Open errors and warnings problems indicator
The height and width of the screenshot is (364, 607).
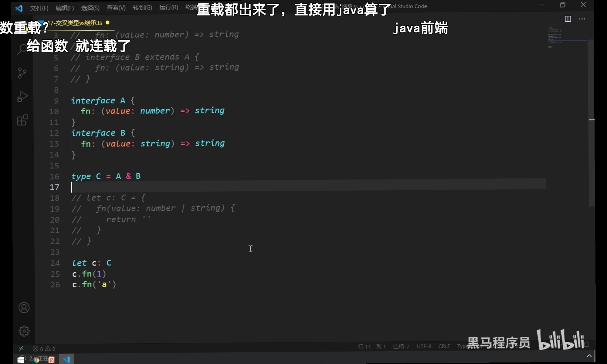(44, 349)
